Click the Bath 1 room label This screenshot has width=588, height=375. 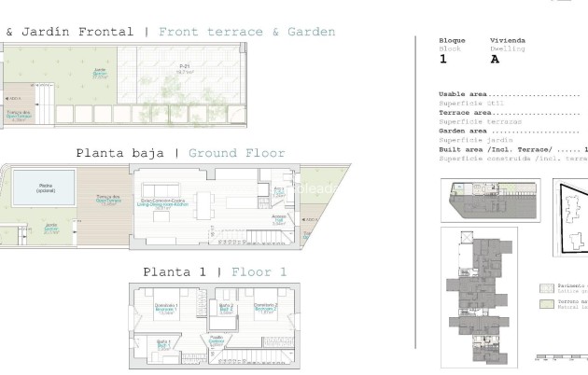[x=163, y=346]
